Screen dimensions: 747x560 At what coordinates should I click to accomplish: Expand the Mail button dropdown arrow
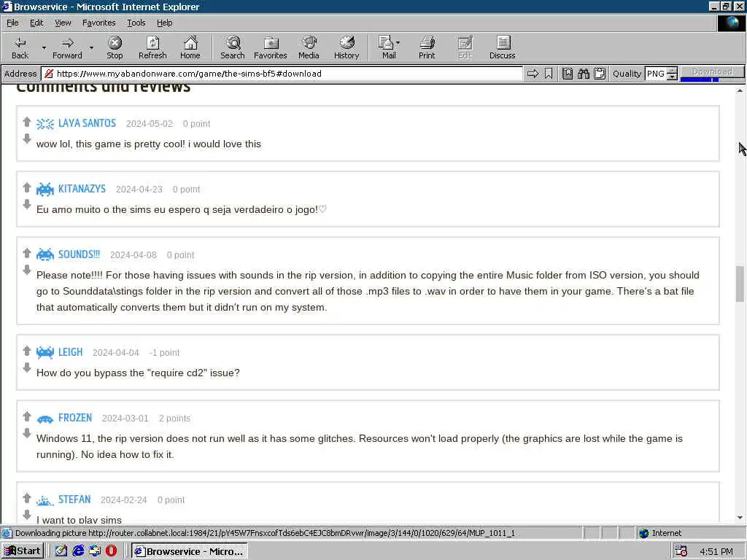398,43
